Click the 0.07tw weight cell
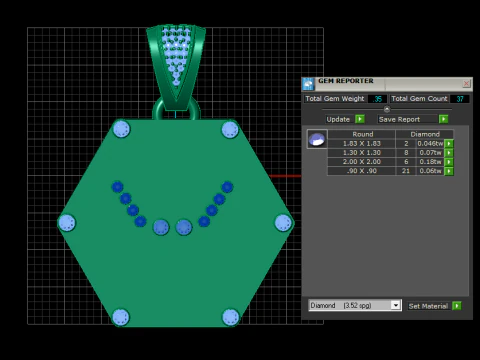 (x=430, y=153)
